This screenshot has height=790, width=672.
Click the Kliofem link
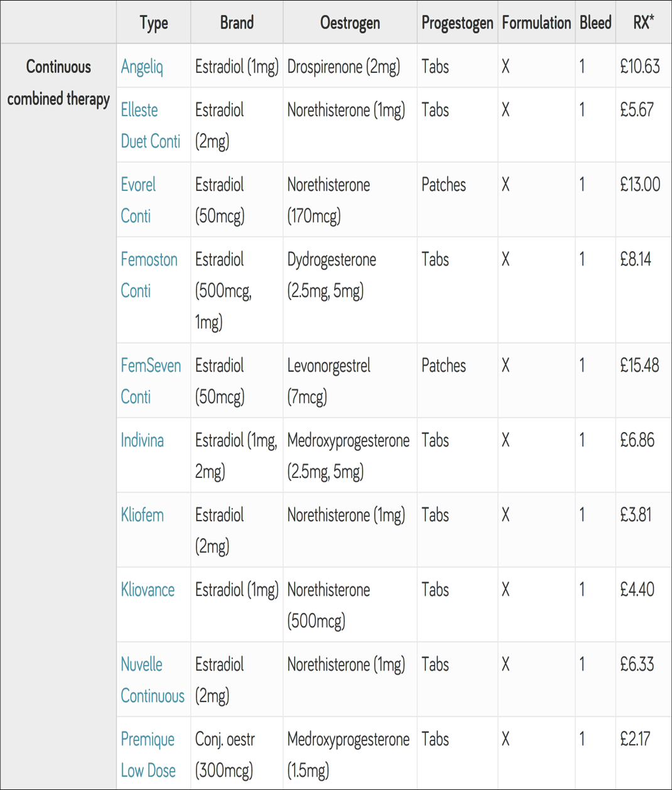point(142,515)
